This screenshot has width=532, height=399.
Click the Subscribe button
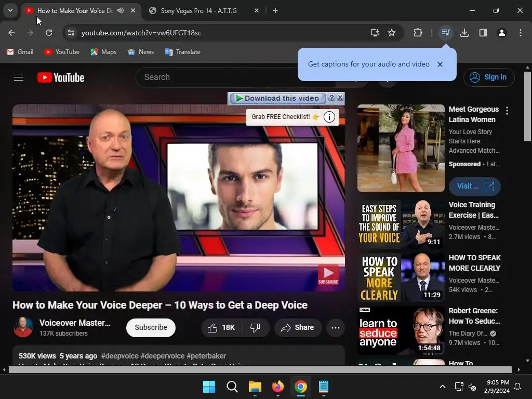coord(151,327)
